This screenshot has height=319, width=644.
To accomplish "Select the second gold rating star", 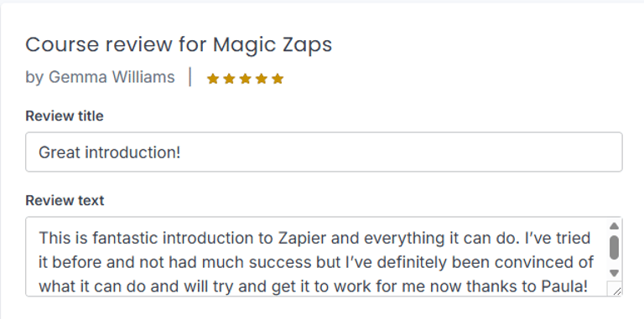I will pyautogui.click(x=229, y=79).
